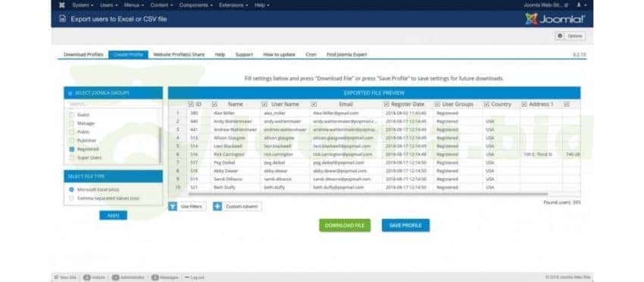
Task: Switch to the Download Profiles tab
Action: click(x=83, y=55)
